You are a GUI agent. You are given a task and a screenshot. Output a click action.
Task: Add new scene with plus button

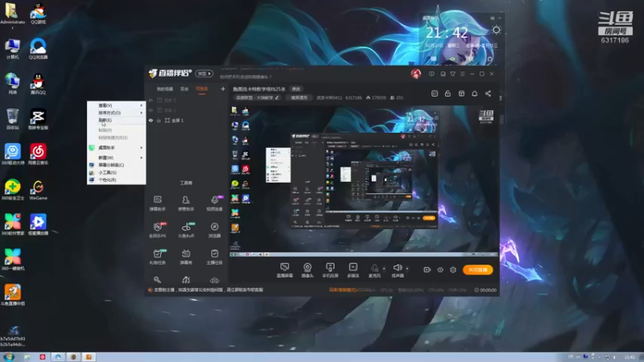pyautogui.click(x=223, y=88)
